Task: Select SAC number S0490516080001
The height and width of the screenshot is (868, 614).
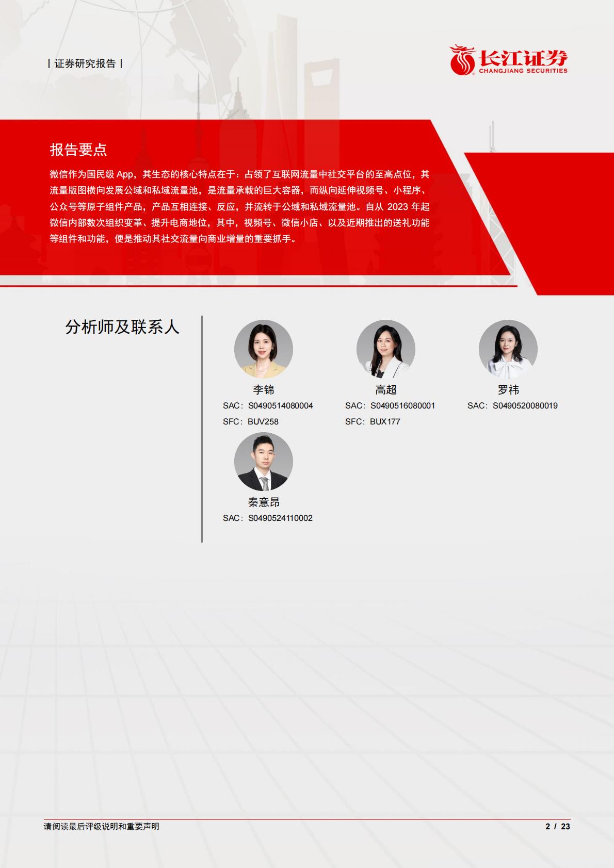Action: [403, 406]
